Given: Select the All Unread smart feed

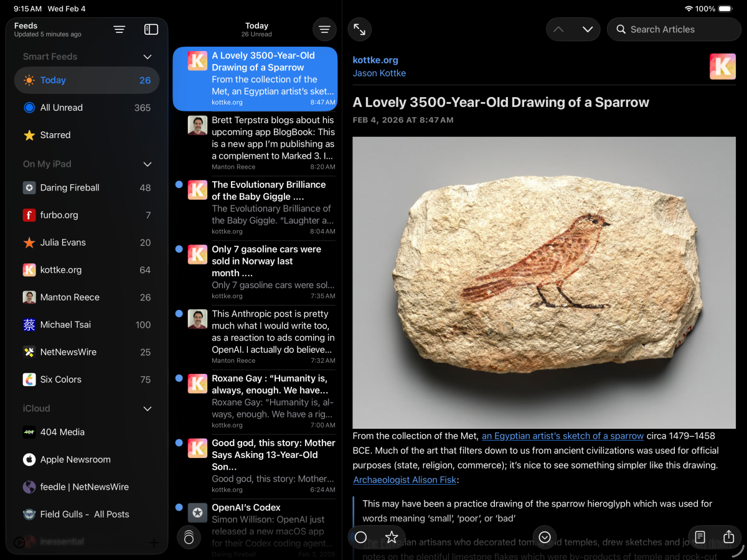Looking at the screenshot, I should point(87,108).
